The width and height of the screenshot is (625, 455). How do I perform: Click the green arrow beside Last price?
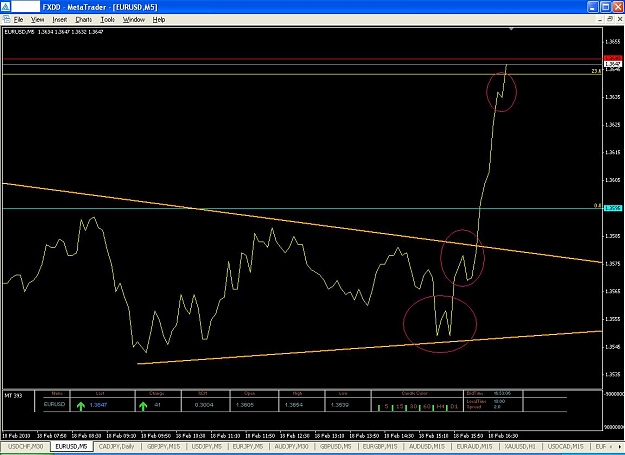coord(81,406)
